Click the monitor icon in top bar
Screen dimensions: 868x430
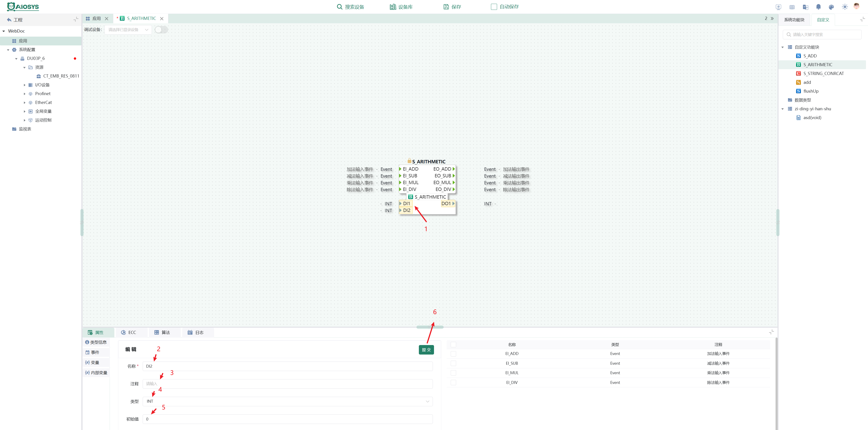(778, 7)
